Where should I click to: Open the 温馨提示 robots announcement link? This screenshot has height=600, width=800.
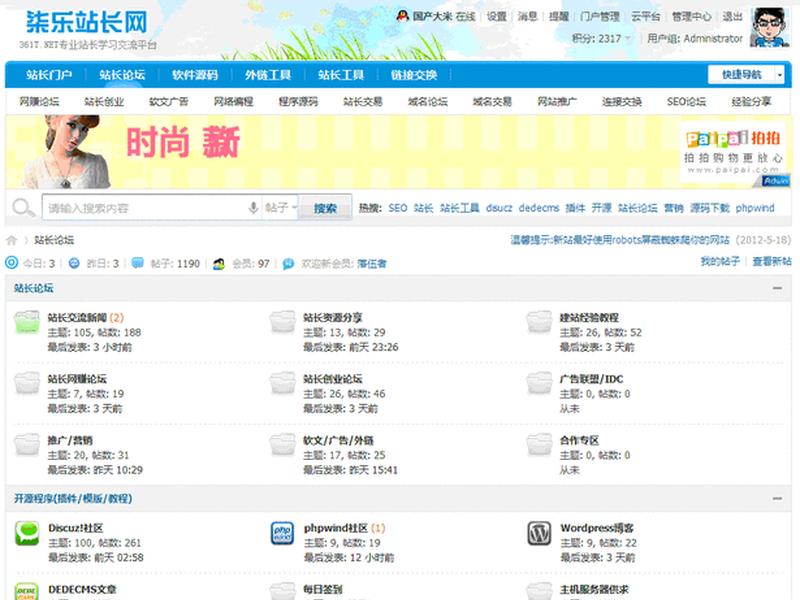coord(620,240)
